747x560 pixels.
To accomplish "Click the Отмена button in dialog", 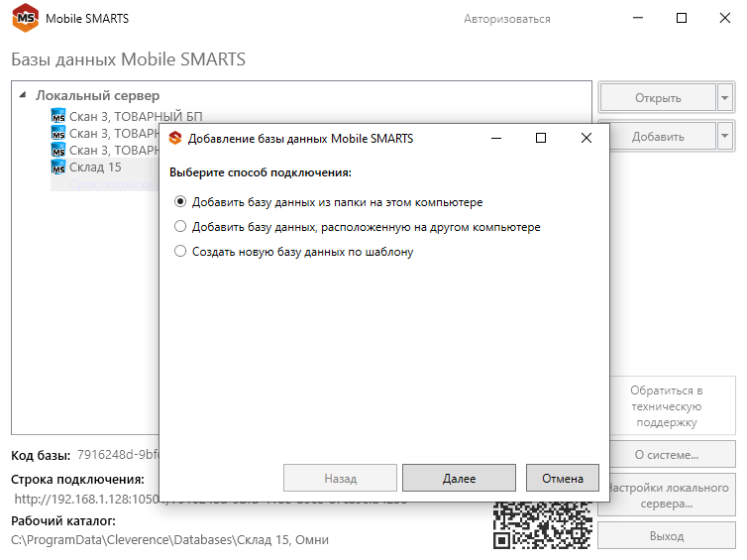I will (562, 478).
